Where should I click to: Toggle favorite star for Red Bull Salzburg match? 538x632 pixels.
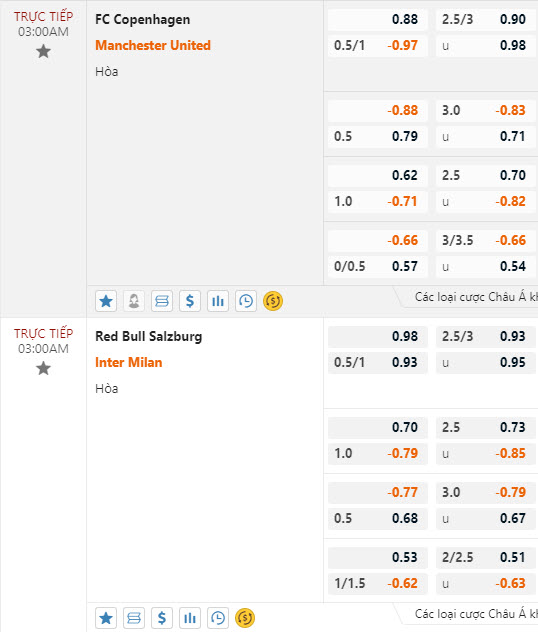[x=43, y=368]
